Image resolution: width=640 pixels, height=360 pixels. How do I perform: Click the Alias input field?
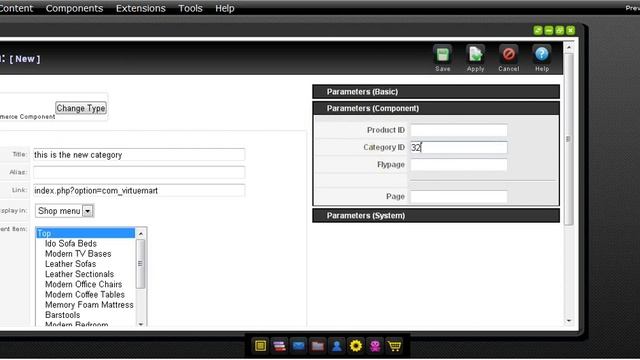139,172
